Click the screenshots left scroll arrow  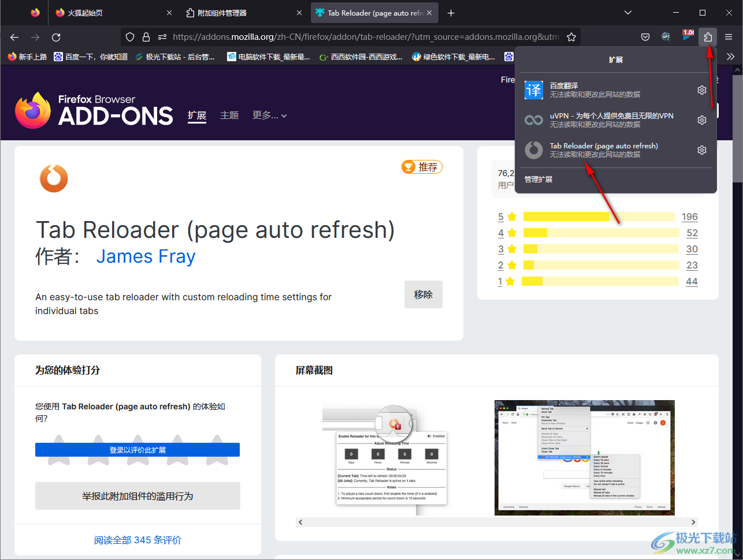coord(301,522)
